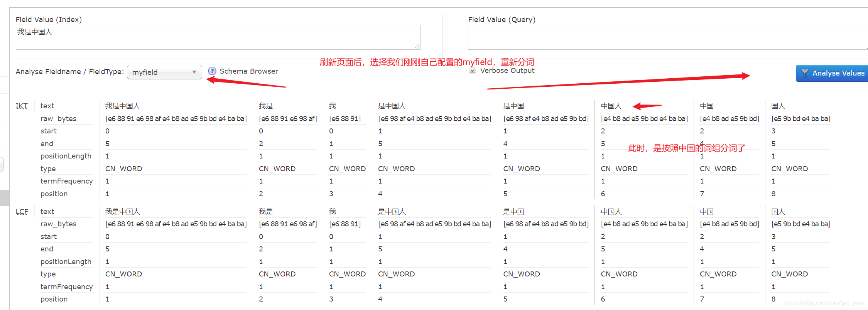
Task: Select IKT text token 我是
Action: click(x=266, y=106)
